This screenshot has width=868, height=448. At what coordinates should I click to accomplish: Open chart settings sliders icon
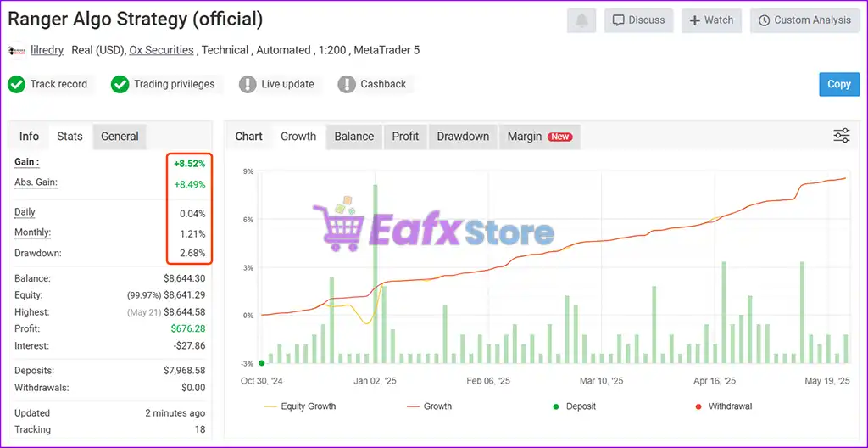tap(842, 136)
